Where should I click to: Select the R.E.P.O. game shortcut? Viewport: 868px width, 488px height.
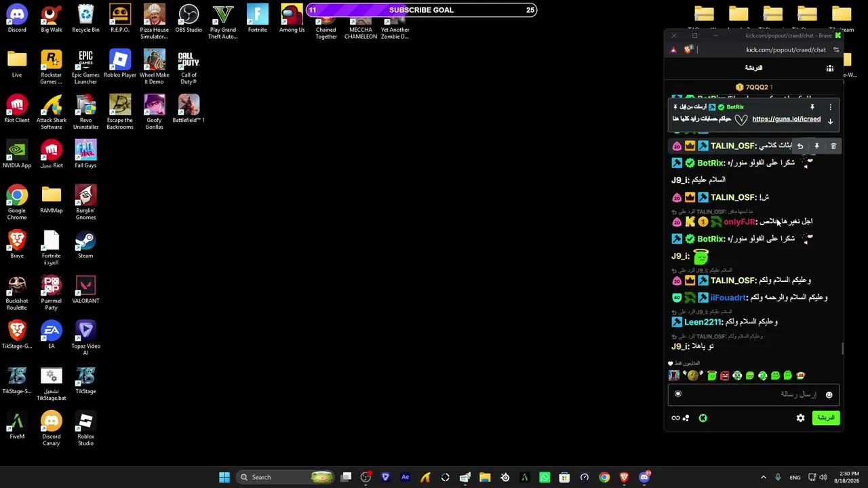[x=120, y=18]
